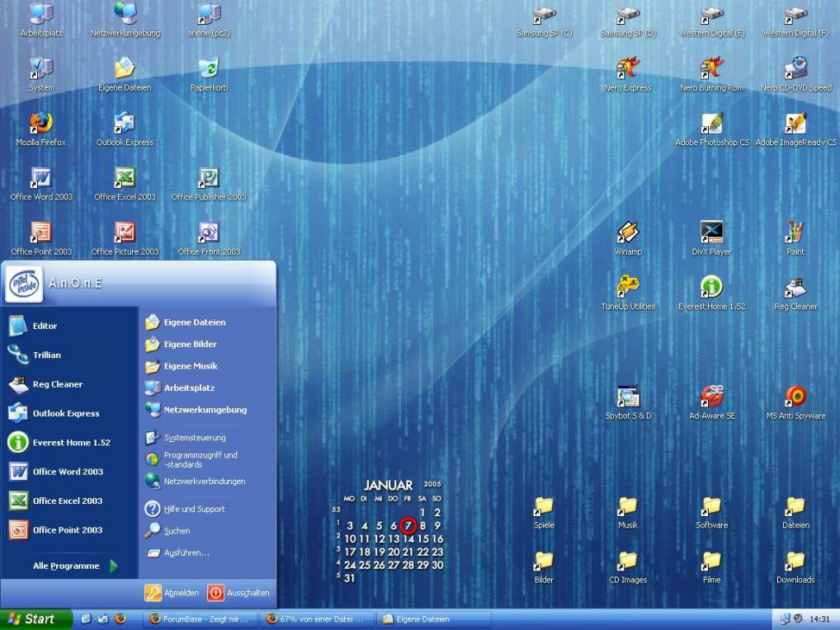Launch Nero Express

(x=628, y=74)
